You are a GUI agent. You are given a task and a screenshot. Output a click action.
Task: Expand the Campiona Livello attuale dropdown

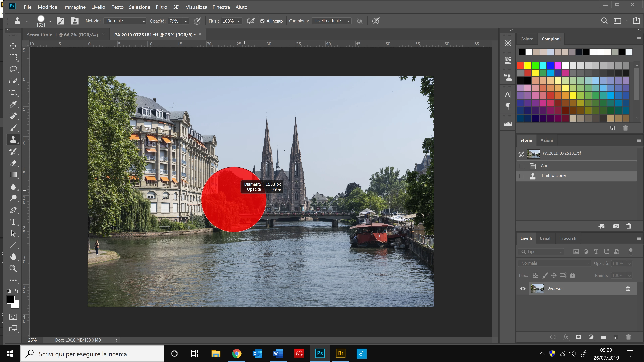coord(332,21)
